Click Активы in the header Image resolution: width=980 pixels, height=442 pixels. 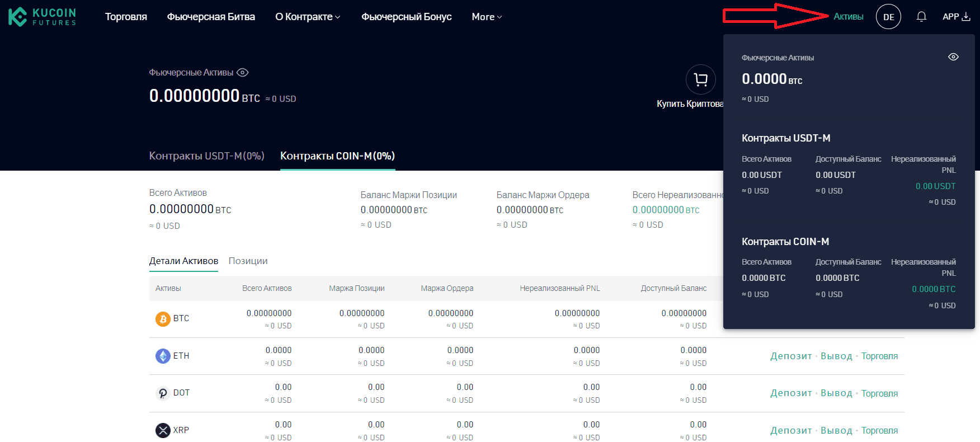point(848,17)
